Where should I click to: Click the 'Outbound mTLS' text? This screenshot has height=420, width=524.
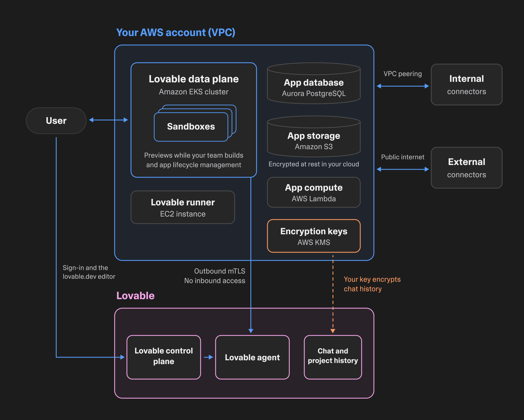pos(220,271)
